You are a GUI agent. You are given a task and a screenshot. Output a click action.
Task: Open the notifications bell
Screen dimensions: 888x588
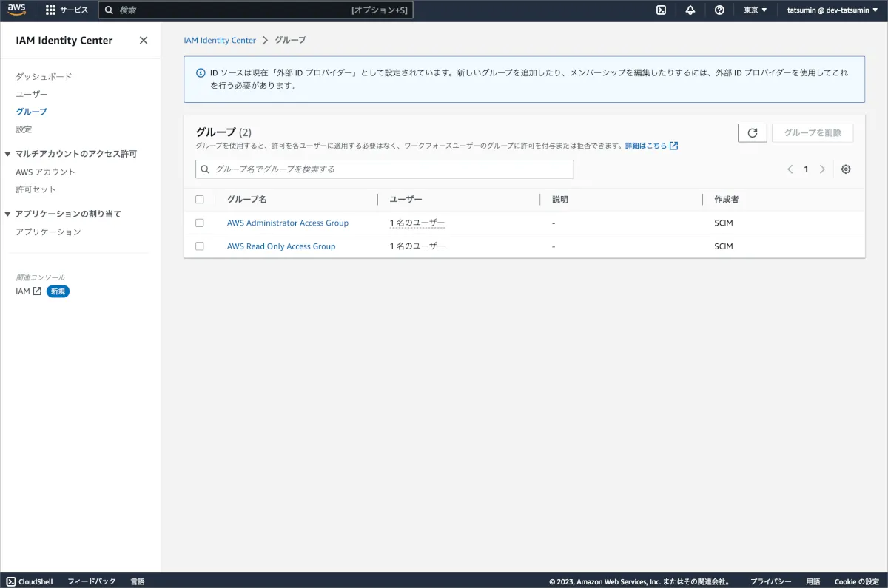(690, 10)
